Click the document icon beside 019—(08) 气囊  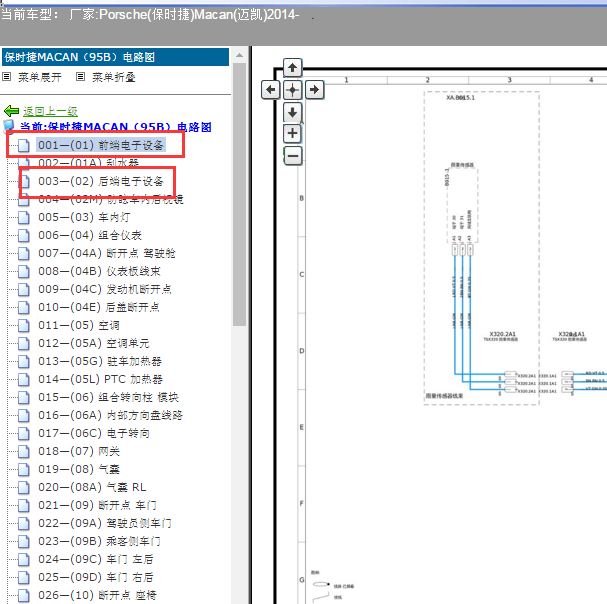[x=24, y=470]
